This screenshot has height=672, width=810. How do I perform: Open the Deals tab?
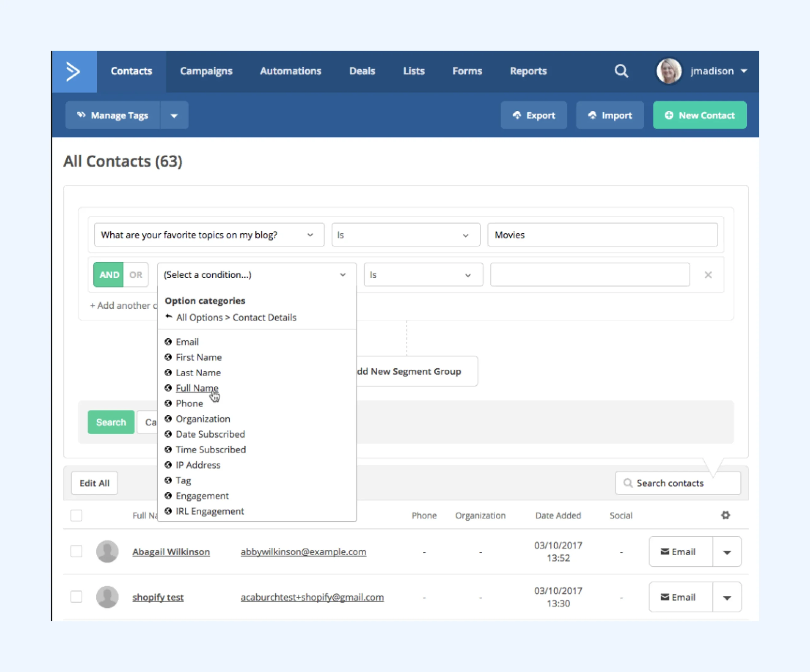pyautogui.click(x=362, y=71)
